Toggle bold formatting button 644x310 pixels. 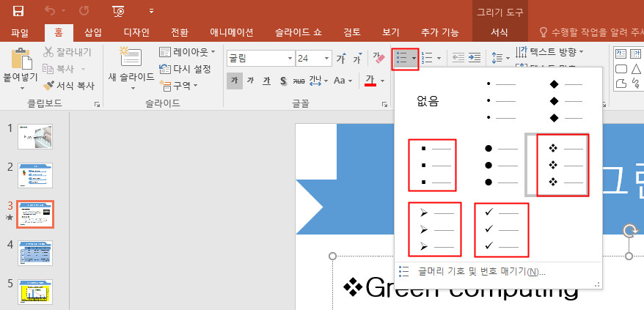tap(234, 81)
